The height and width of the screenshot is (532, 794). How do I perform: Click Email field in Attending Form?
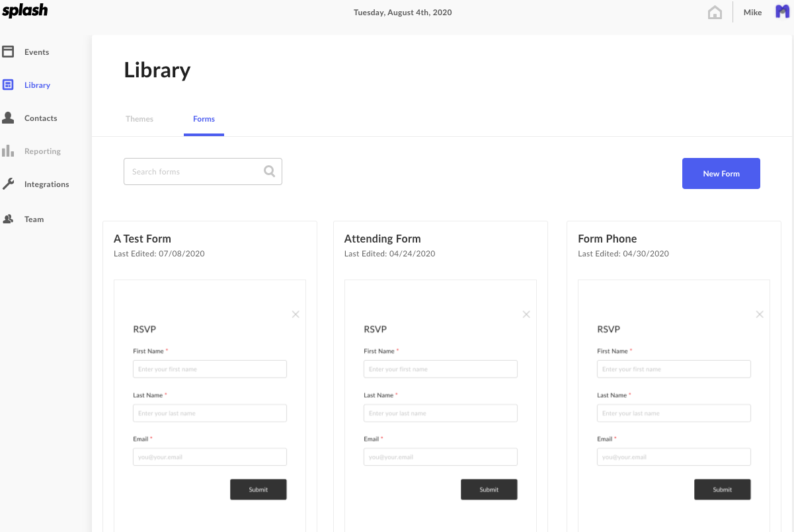[x=440, y=457]
